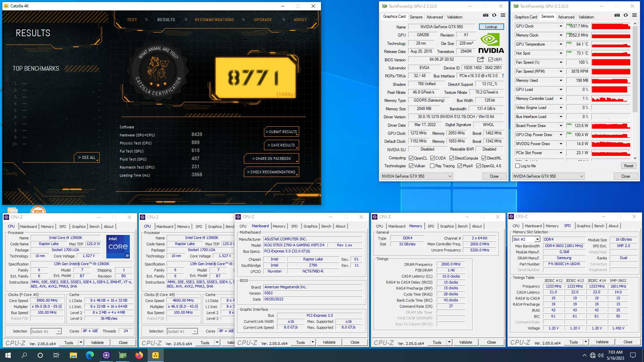This screenshot has height=362, width=644.
Task: Click Reset button in GPU-Z Sensors
Action: tap(629, 166)
